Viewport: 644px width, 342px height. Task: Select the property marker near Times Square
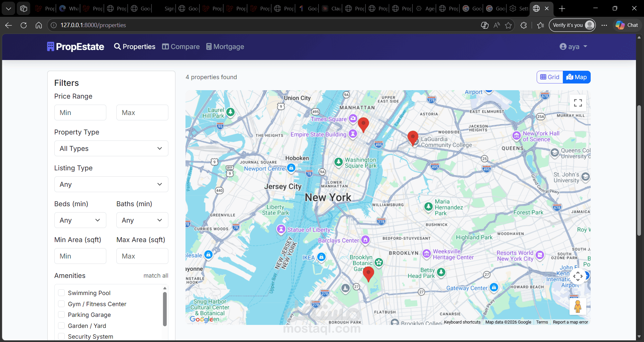[x=363, y=125]
